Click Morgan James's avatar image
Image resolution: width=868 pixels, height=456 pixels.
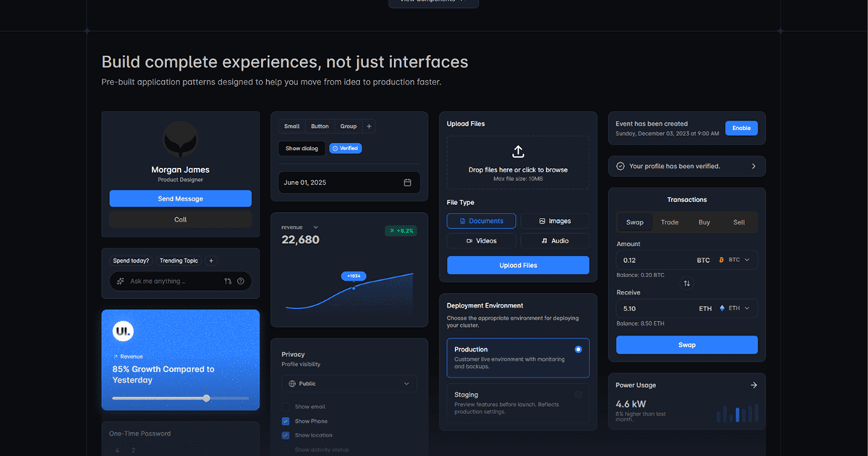(x=181, y=140)
